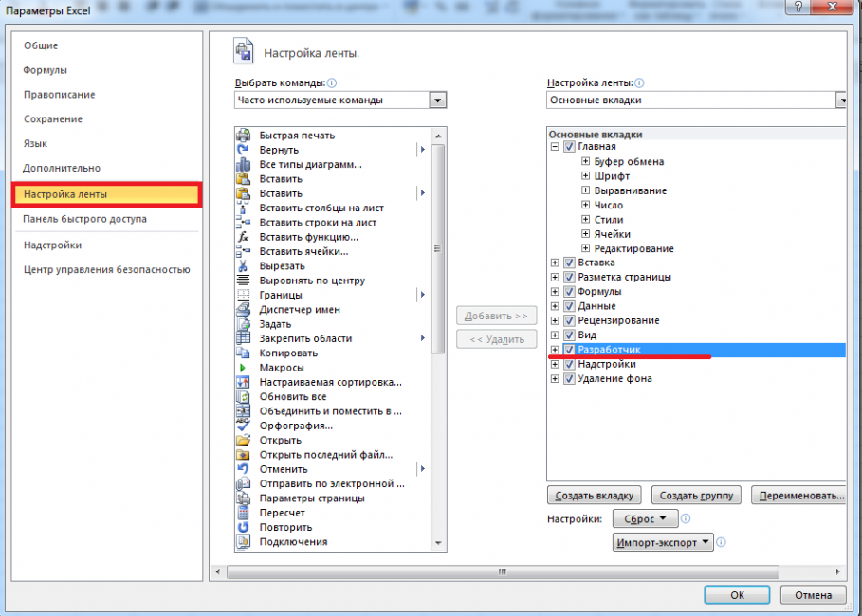This screenshot has width=862, height=616.
Task: Click the 'Выровнять по центру' icon
Action: tap(243, 281)
